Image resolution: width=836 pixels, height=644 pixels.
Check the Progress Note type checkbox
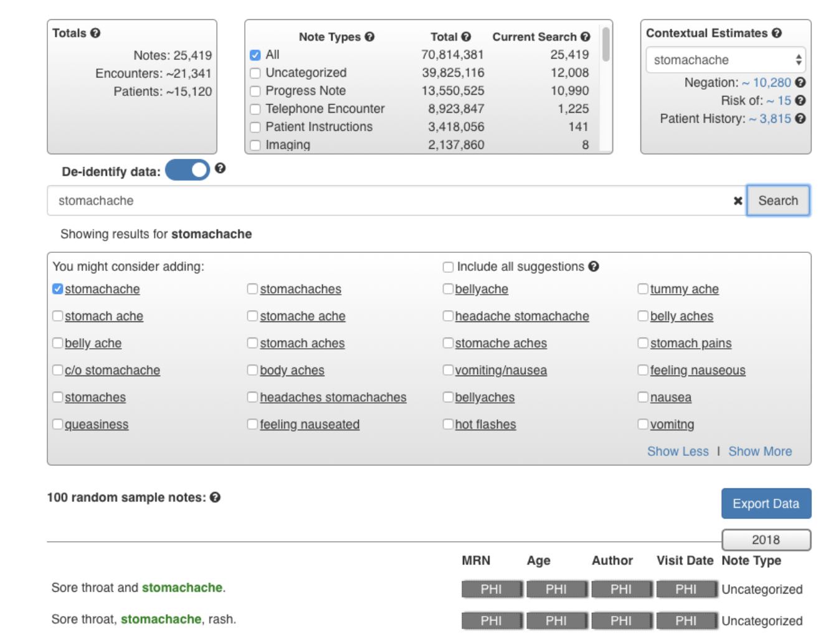[x=255, y=91]
